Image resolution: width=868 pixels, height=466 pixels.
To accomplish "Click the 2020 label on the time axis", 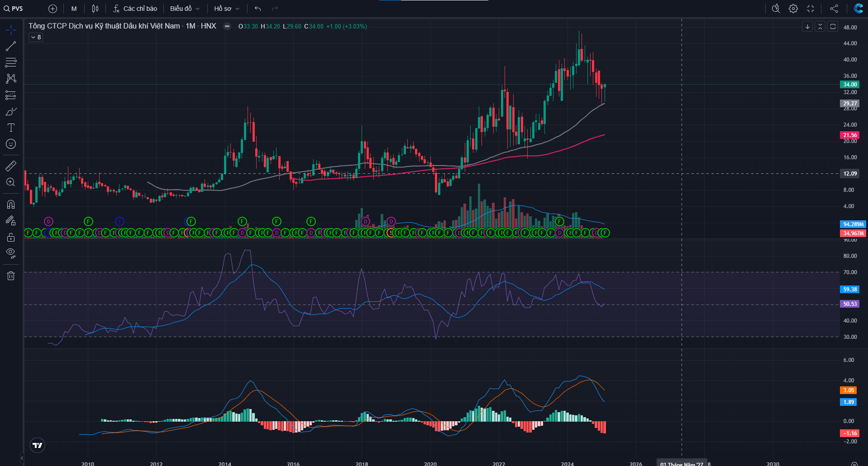I will (430, 464).
